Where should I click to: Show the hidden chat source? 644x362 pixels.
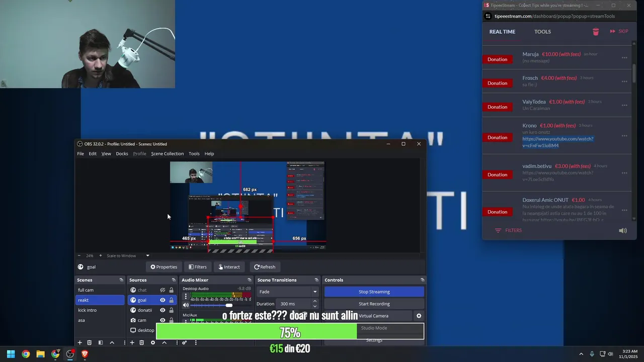163,290
